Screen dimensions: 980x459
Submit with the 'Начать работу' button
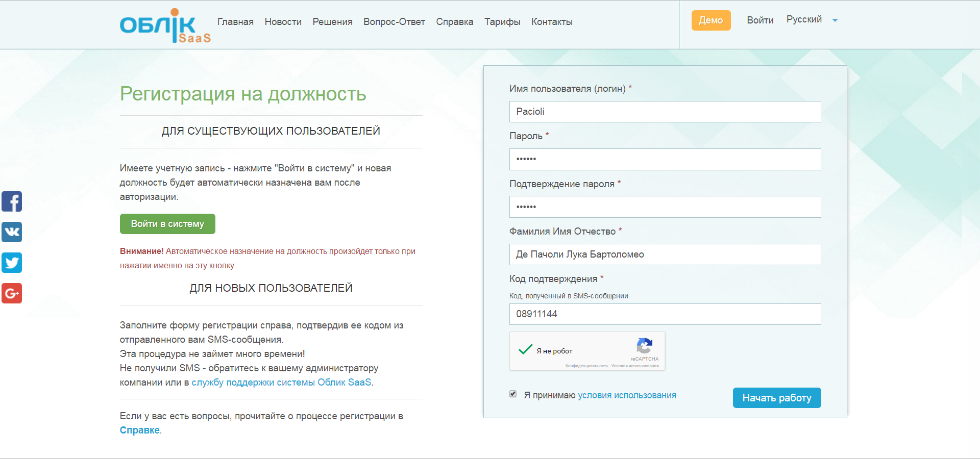[777, 398]
